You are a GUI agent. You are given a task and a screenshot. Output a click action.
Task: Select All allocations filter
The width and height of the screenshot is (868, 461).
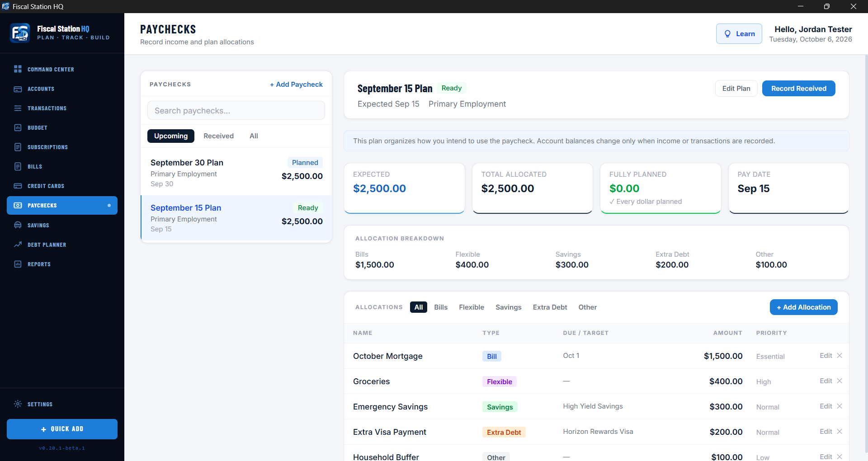click(419, 307)
